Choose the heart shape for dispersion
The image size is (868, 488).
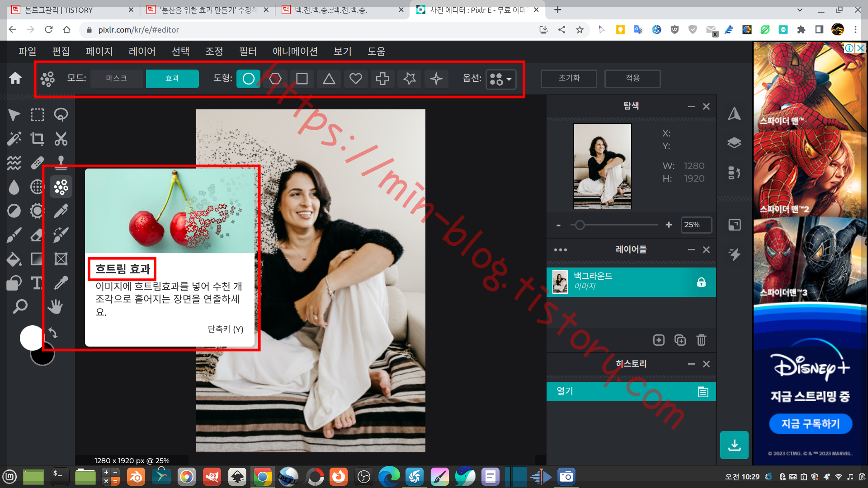[x=356, y=79]
